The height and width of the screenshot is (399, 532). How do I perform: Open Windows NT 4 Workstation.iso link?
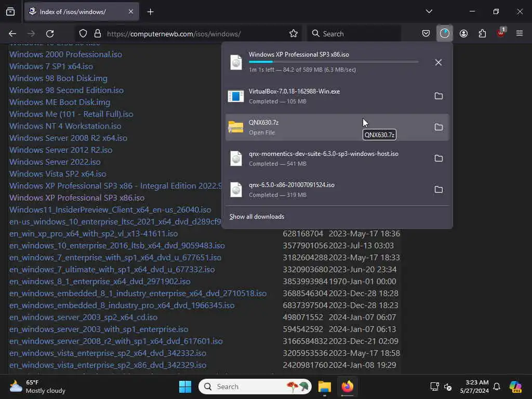pyautogui.click(x=65, y=126)
